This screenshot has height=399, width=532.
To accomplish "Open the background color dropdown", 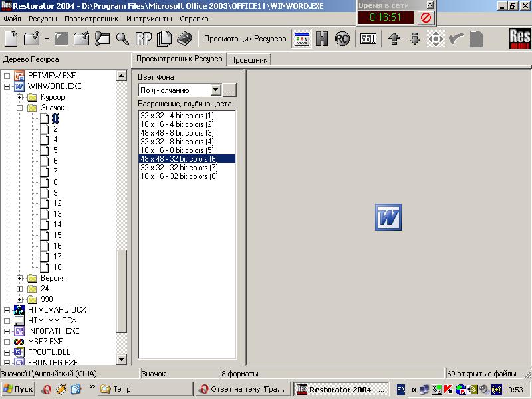I will pos(215,90).
